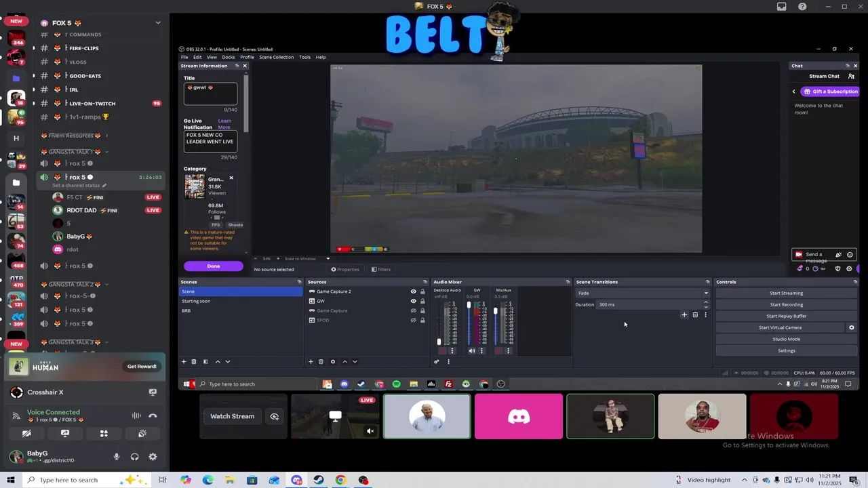Image resolution: width=868 pixels, height=488 pixels.
Task: Open advanced audio properties gears icon
Action: click(437, 361)
